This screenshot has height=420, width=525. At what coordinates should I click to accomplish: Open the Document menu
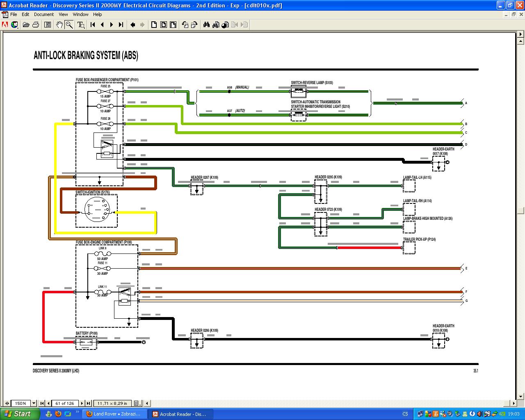(x=43, y=14)
